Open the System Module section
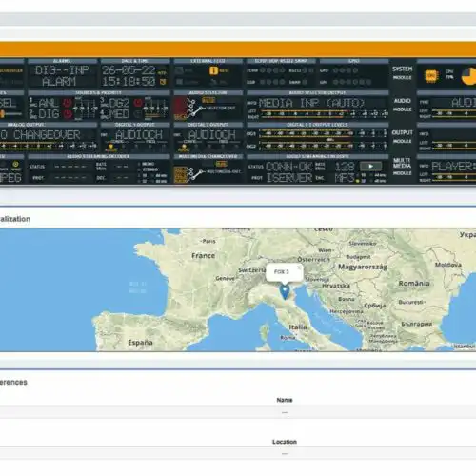This screenshot has width=476, height=476. pyautogui.click(x=402, y=73)
